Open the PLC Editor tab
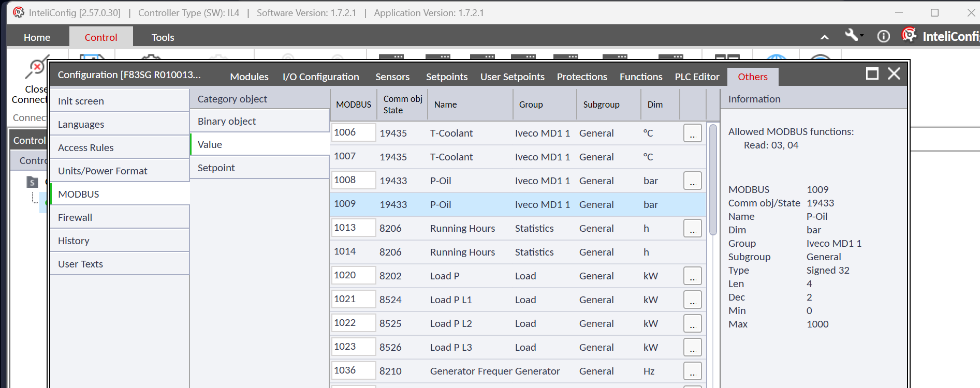Viewport: 980px width, 388px height. (x=697, y=77)
